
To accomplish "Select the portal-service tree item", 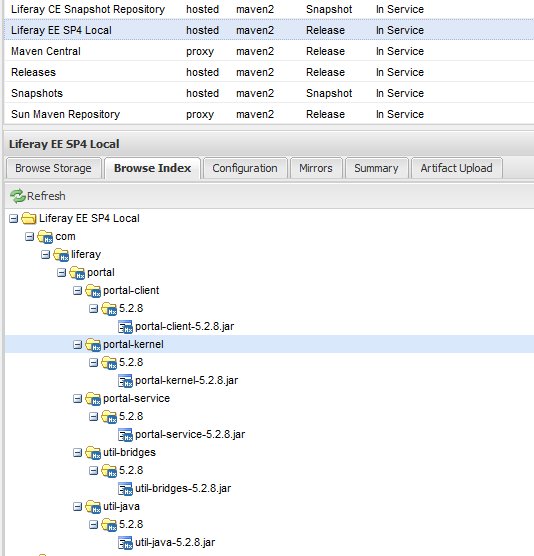I will [x=137, y=399].
